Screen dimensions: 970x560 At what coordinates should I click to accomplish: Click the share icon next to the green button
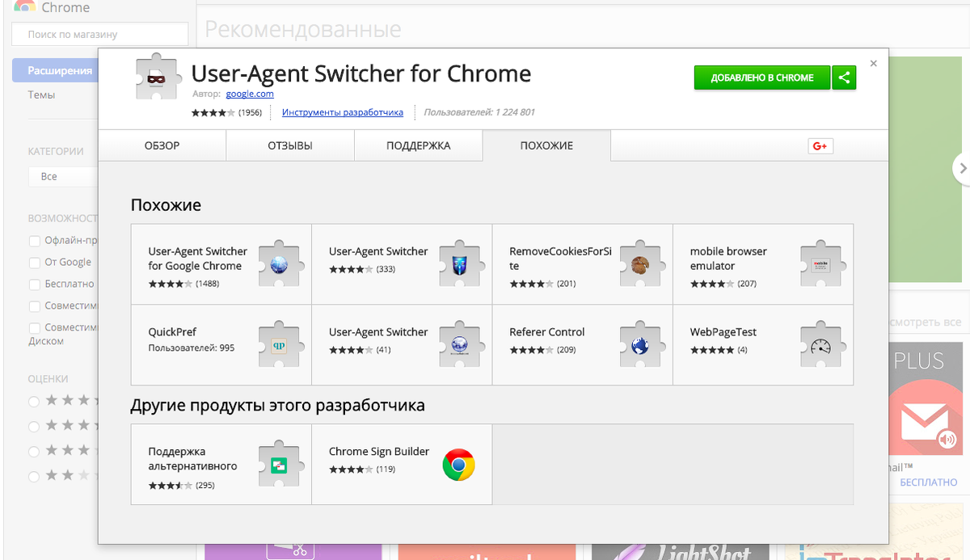[x=844, y=78]
